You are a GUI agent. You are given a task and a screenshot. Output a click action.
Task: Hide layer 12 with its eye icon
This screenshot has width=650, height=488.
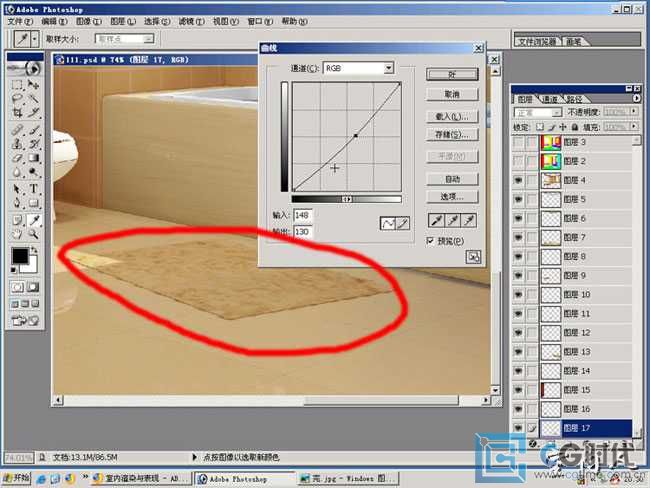518,333
